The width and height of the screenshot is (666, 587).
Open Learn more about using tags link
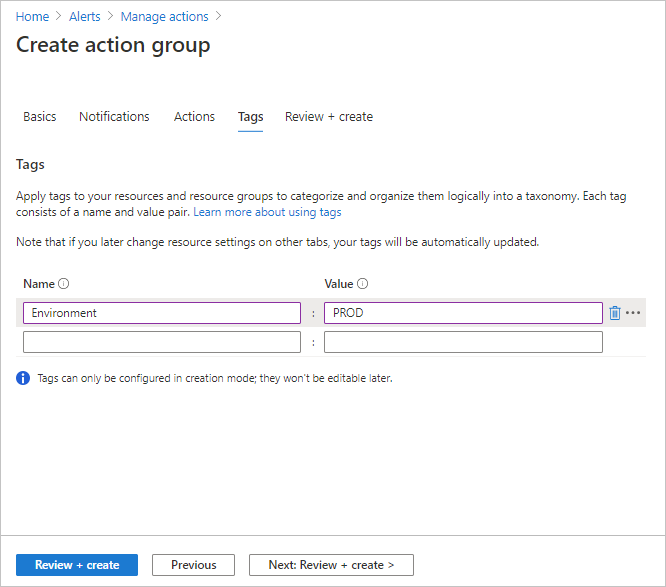[x=267, y=213]
